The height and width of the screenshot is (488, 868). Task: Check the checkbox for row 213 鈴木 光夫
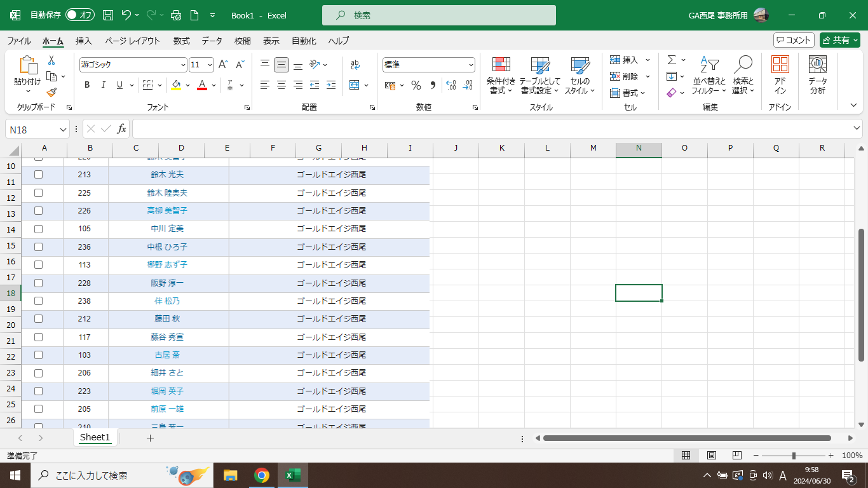(38, 175)
